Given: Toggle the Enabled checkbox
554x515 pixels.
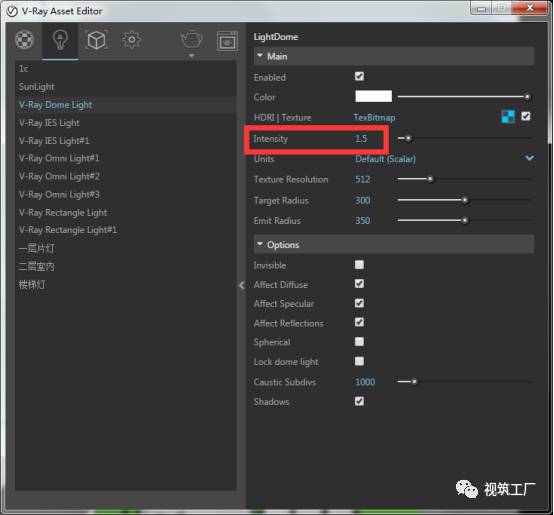Looking at the screenshot, I should click(x=359, y=76).
